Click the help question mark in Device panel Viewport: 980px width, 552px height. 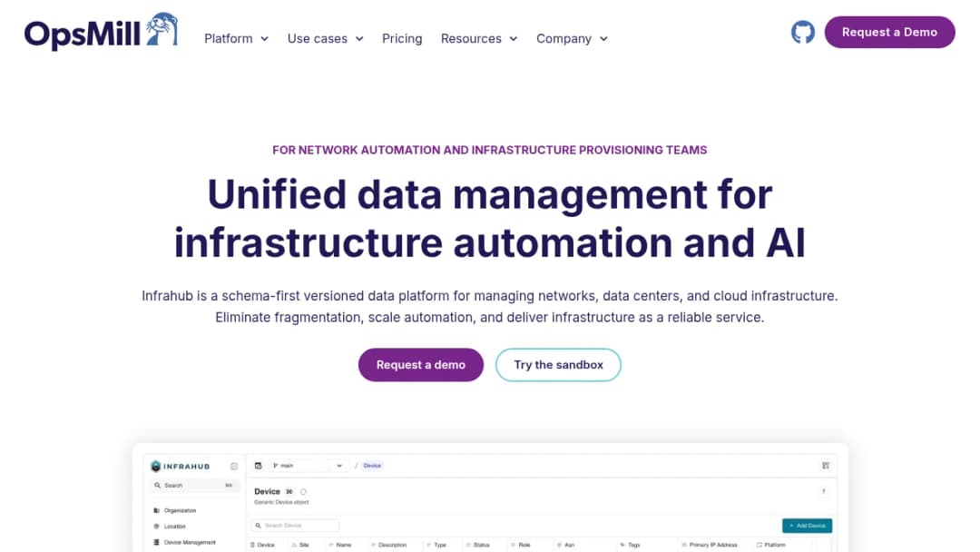pyautogui.click(x=824, y=491)
